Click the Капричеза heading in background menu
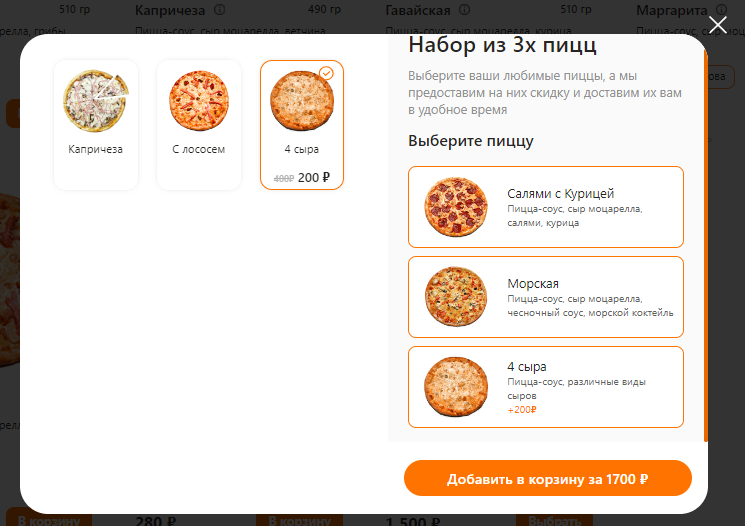The height and width of the screenshot is (526, 745). (x=170, y=10)
